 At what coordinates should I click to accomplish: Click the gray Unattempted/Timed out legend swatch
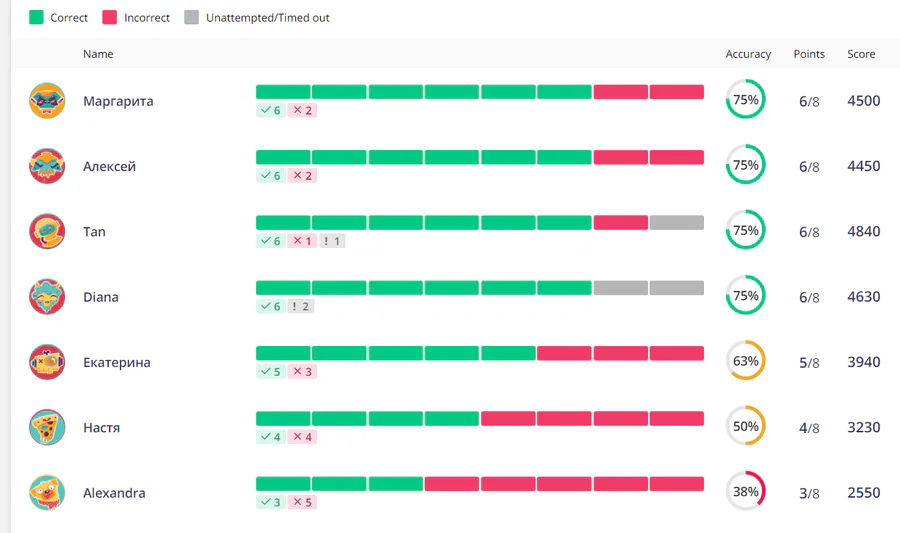(191, 18)
